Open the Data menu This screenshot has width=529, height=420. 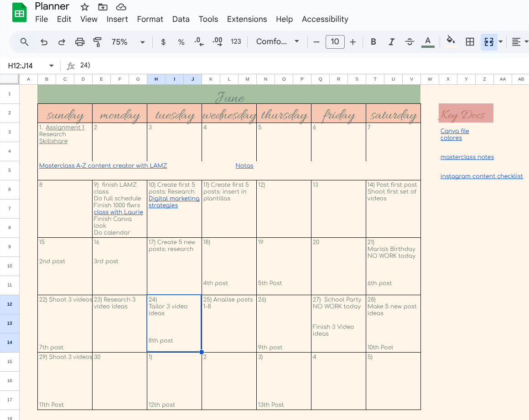click(x=181, y=19)
